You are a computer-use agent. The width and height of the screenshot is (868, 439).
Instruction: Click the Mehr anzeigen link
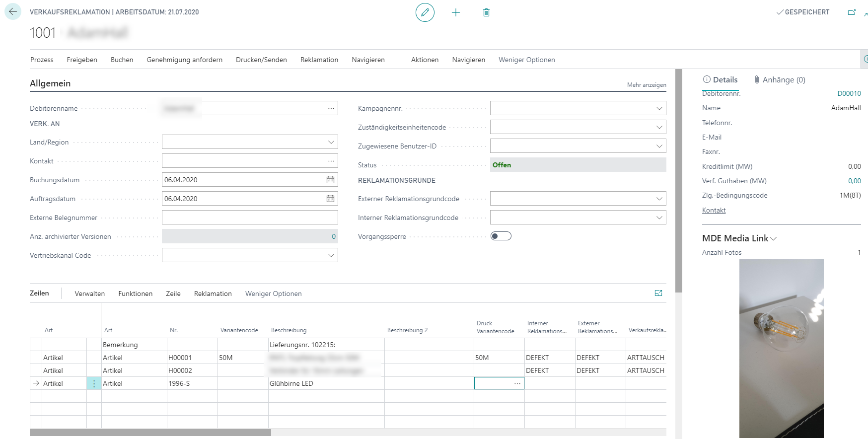646,85
